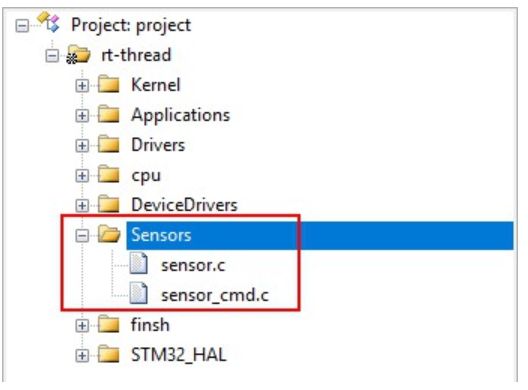Select the DeviceDrivers tree item
528x390 pixels.
tap(184, 205)
